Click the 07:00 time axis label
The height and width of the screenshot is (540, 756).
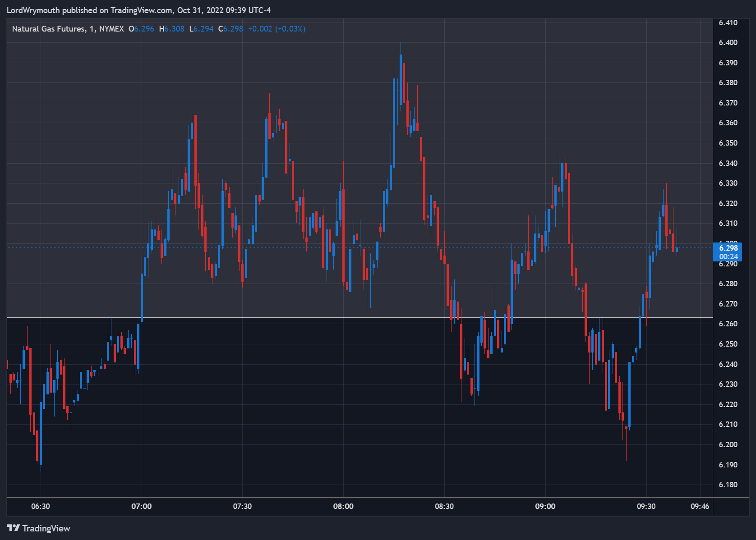[142, 506]
